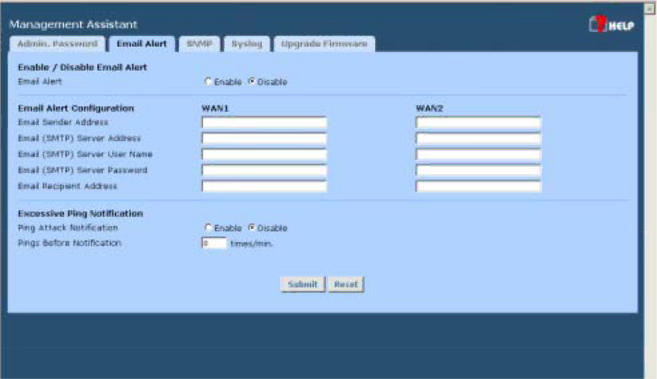Click WAN1 SMTP Server Password field

click(264, 170)
